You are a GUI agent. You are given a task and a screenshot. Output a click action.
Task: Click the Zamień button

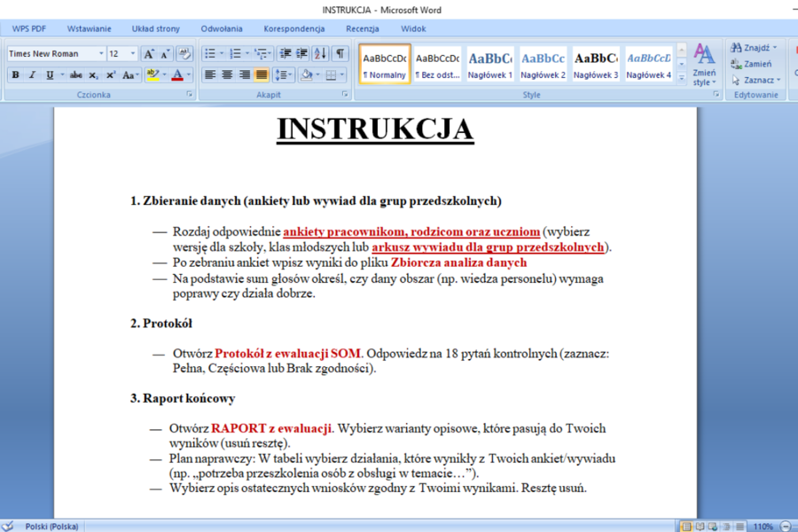coord(751,64)
